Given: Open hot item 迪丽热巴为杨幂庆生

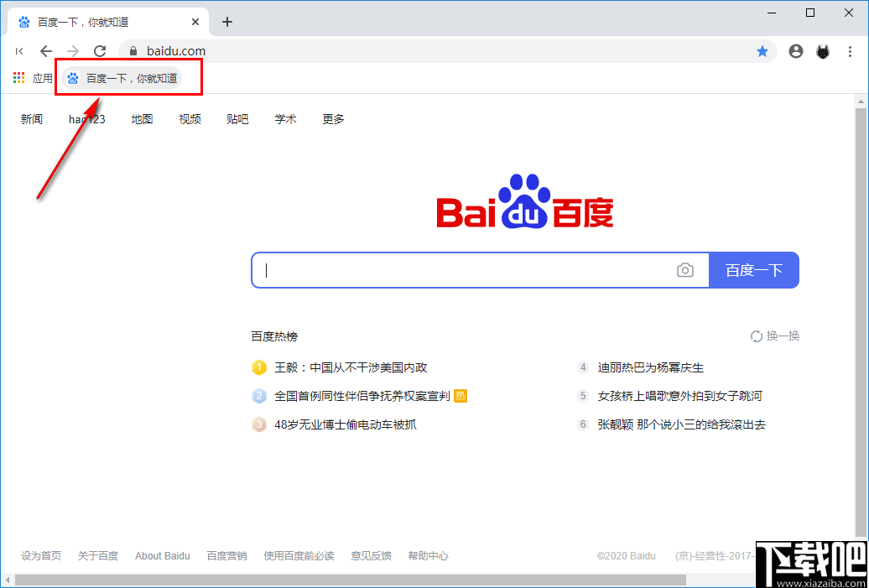Looking at the screenshot, I should pyautogui.click(x=651, y=367).
